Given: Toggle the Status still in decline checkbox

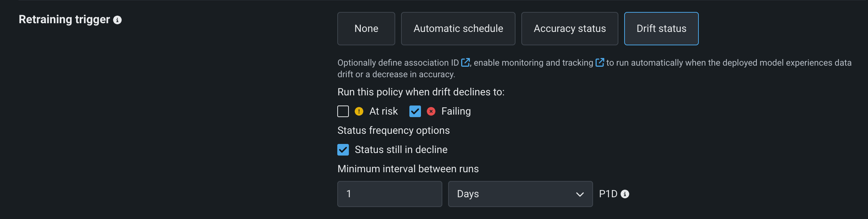Looking at the screenshot, I should pos(343,150).
